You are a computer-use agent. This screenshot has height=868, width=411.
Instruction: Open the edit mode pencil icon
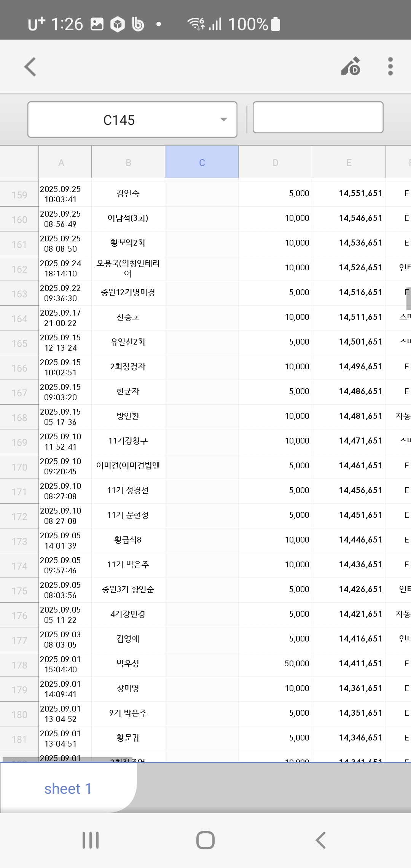(x=351, y=67)
